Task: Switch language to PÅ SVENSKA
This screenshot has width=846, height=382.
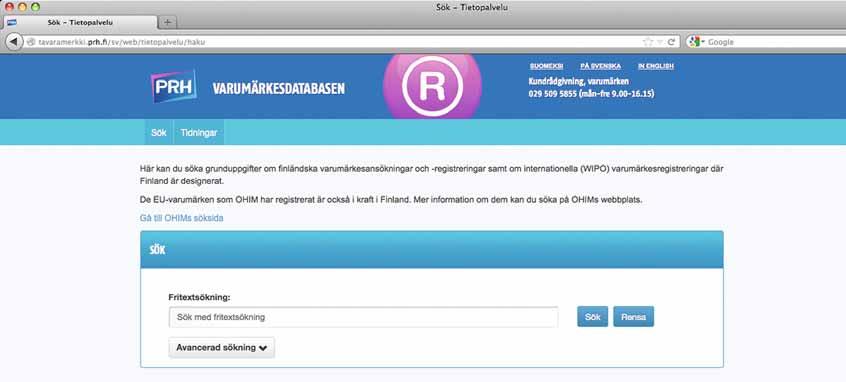Action: pos(601,66)
